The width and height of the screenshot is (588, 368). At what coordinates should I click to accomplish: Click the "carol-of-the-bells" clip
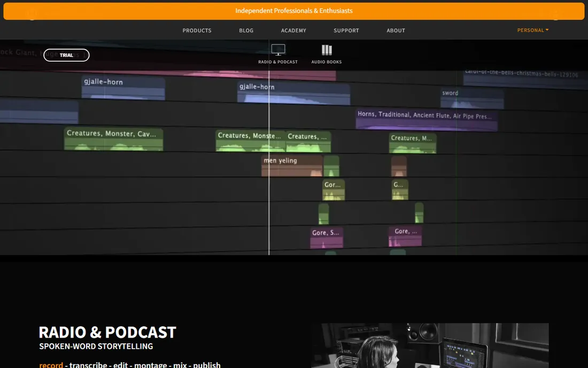[525, 78]
